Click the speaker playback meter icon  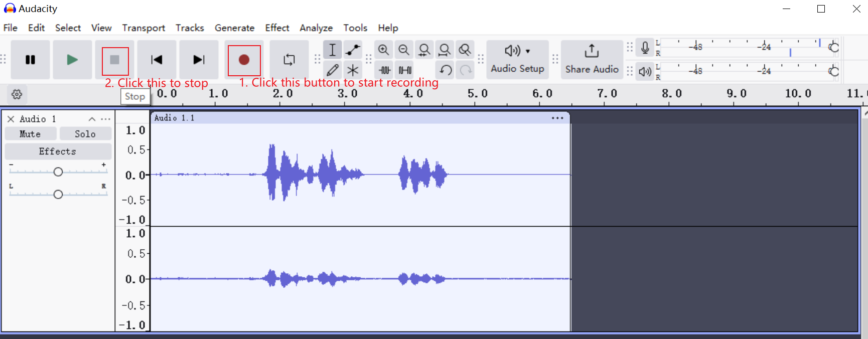click(x=645, y=71)
